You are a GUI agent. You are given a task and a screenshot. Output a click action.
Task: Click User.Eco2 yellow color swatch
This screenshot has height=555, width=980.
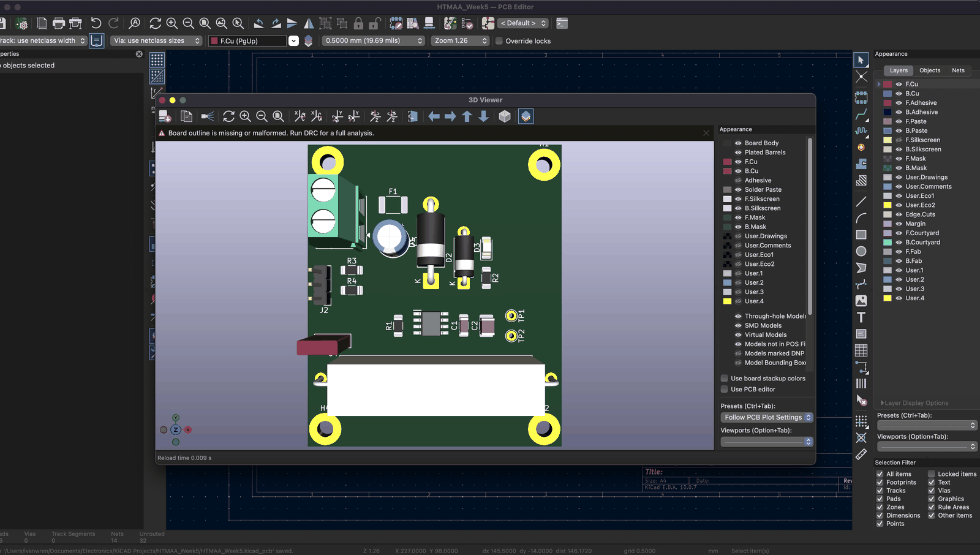[x=887, y=205]
